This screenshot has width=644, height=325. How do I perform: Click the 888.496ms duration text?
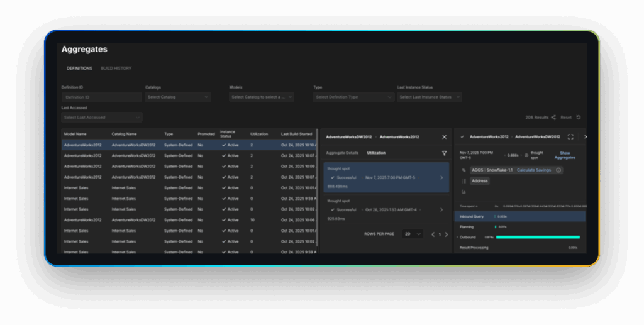click(x=337, y=187)
